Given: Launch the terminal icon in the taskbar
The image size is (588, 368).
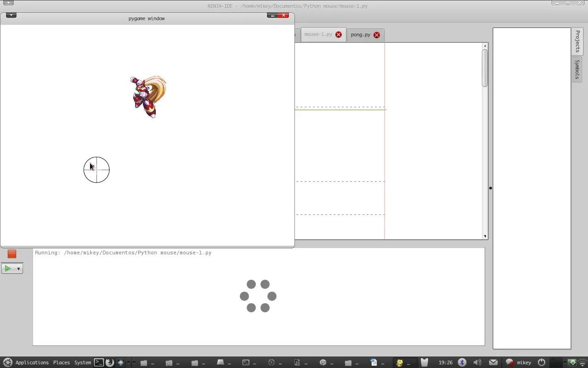Looking at the screenshot, I should click(x=99, y=362).
